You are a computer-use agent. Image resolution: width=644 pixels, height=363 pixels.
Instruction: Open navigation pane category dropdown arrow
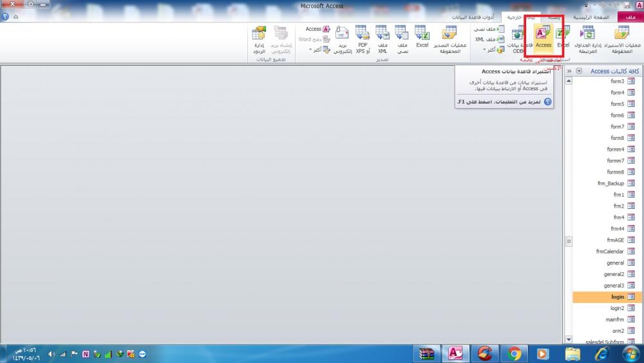tap(579, 71)
